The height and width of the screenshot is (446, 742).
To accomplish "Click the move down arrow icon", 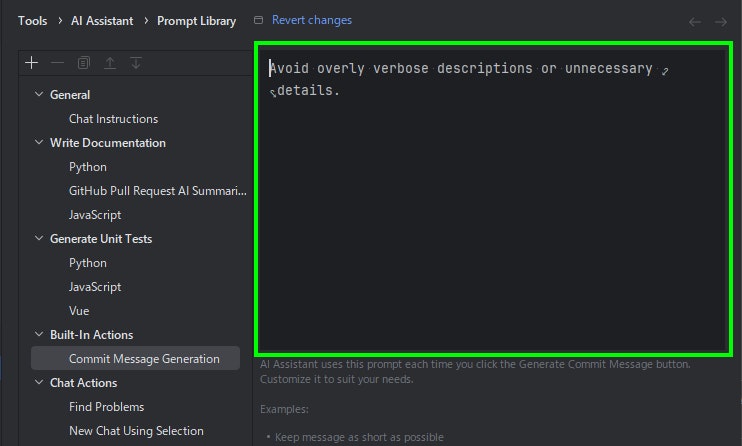I will coord(136,62).
